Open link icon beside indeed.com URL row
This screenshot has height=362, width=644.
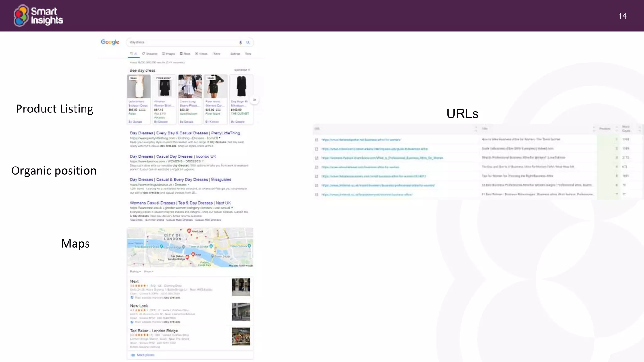point(316,149)
